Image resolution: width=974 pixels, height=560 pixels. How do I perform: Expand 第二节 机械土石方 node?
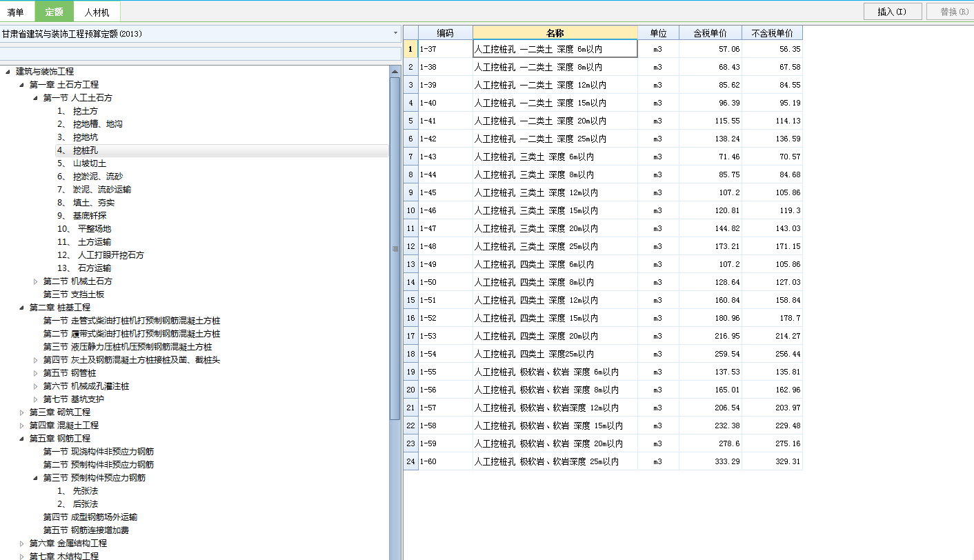(35, 281)
